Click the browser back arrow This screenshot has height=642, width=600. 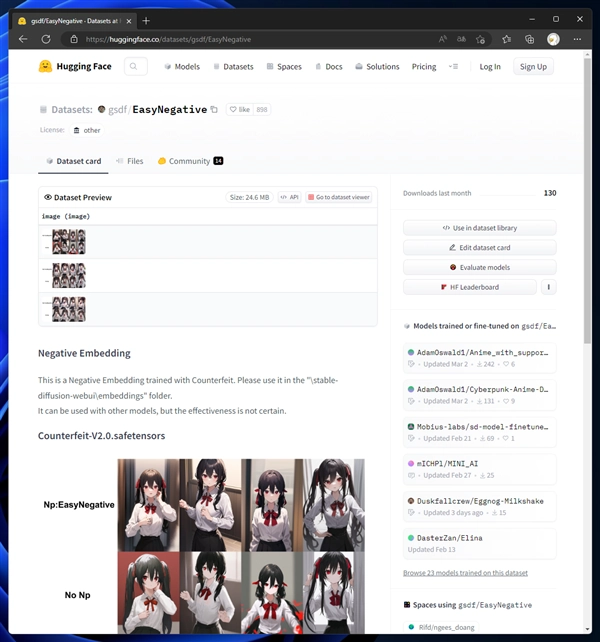(23, 39)
